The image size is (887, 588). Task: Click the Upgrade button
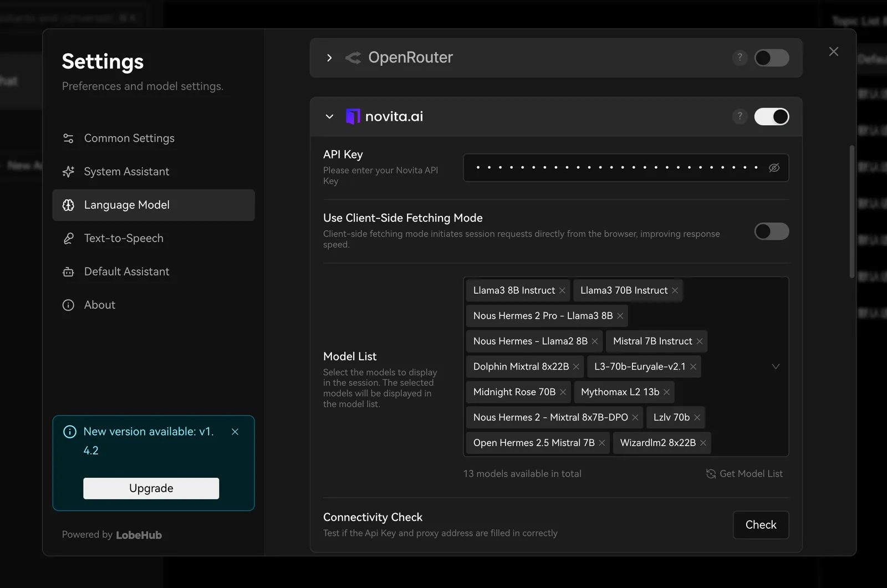[x=151, y=488]
